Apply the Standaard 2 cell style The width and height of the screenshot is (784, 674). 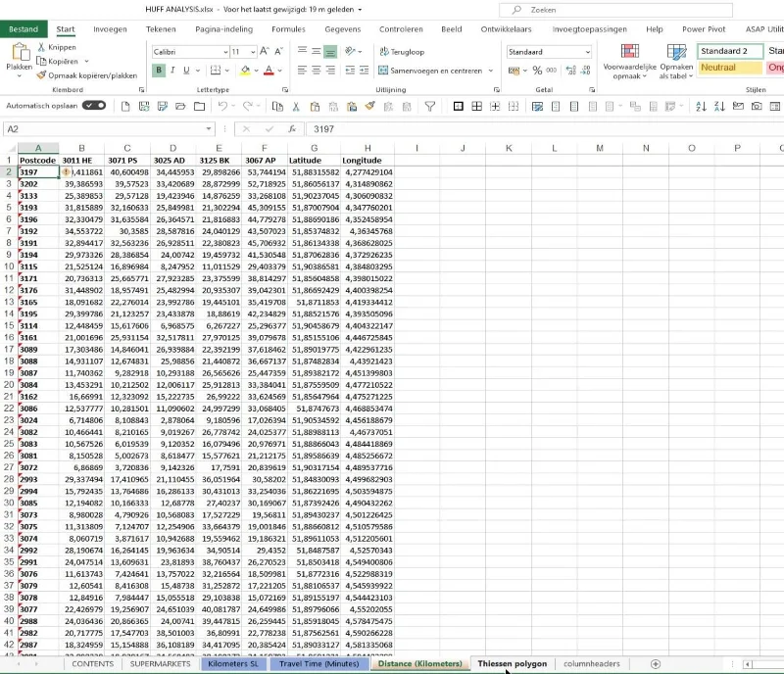[730, 51]
